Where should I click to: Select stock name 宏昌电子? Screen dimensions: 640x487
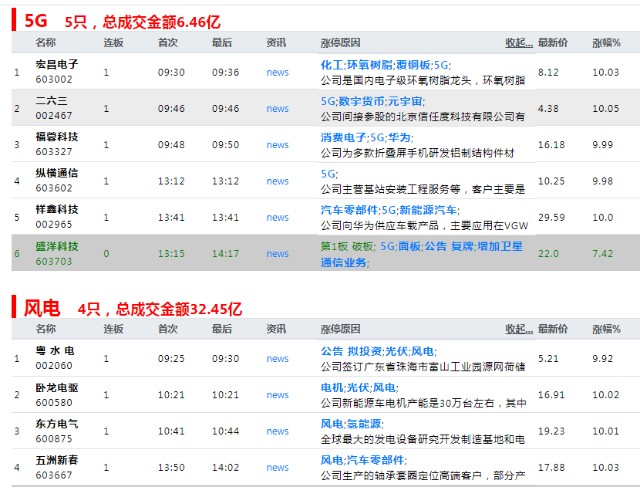point(57,64)
